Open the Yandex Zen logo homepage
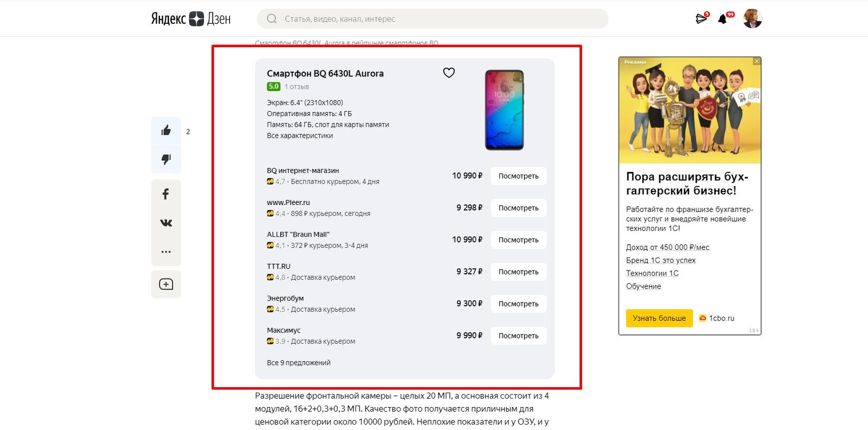This screenshot has height=430, width=868. [x=190, y=19]
